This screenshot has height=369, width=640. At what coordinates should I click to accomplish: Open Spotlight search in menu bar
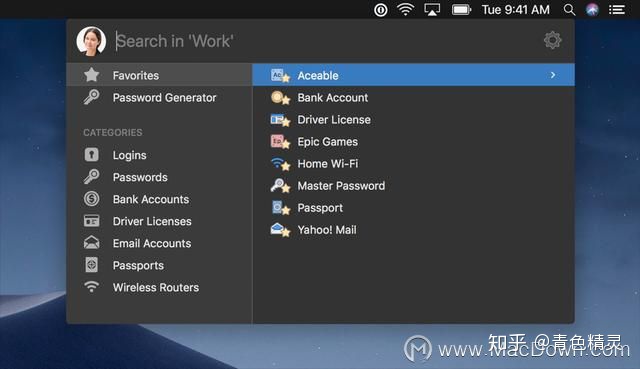point(569,9)
